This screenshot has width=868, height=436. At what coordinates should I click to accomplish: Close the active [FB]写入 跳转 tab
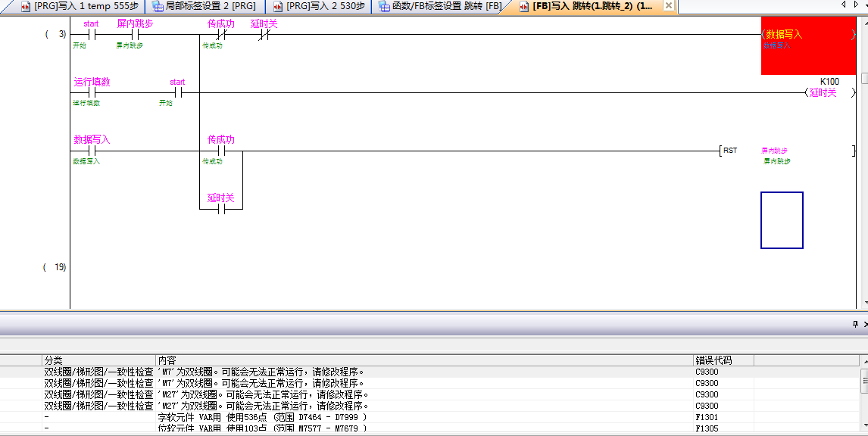(668, 6)
